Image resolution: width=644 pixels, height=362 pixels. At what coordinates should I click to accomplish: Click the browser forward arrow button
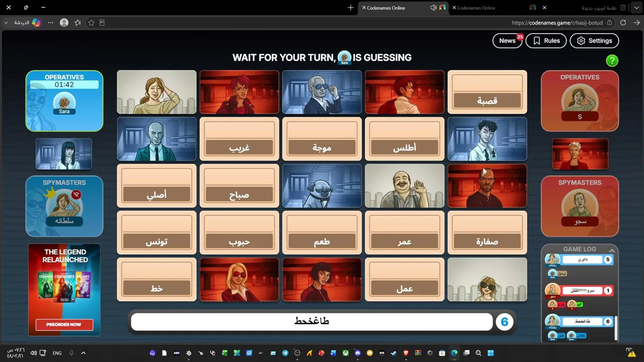click(x=636, y=23)
